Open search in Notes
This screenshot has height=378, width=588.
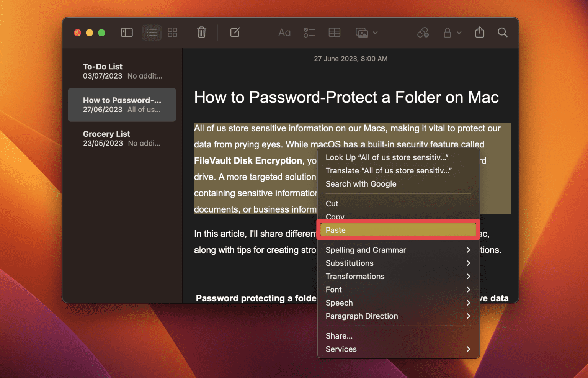tap(503, 33)
